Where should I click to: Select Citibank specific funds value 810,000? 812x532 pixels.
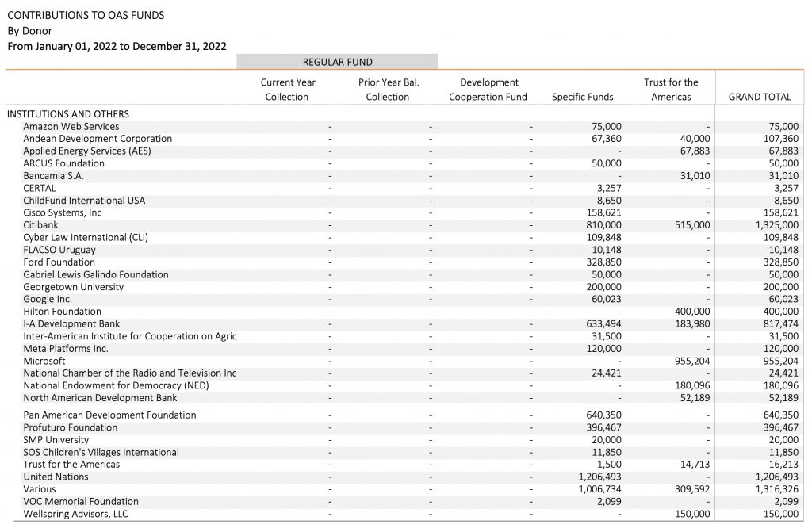[603, 225]
